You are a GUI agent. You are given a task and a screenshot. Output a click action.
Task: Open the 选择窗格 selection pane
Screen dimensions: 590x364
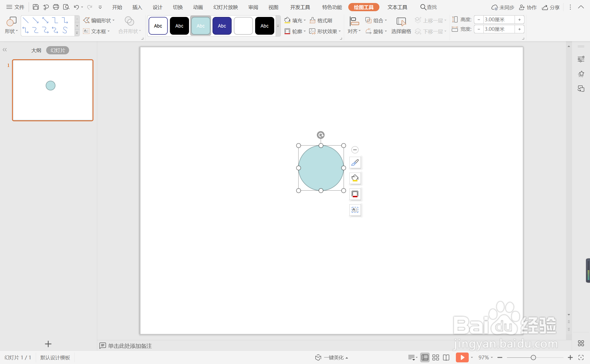[401, 25]
